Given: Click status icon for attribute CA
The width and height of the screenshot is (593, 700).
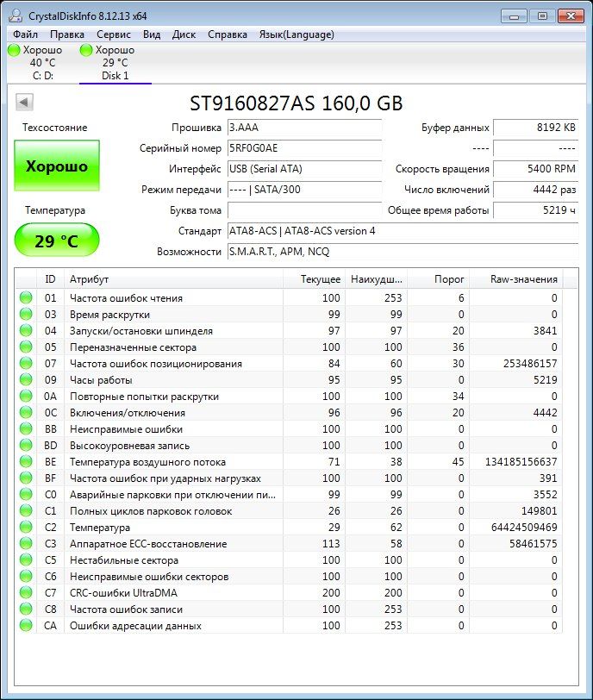Looking at the screenshot, I should (x=27, y=625).
